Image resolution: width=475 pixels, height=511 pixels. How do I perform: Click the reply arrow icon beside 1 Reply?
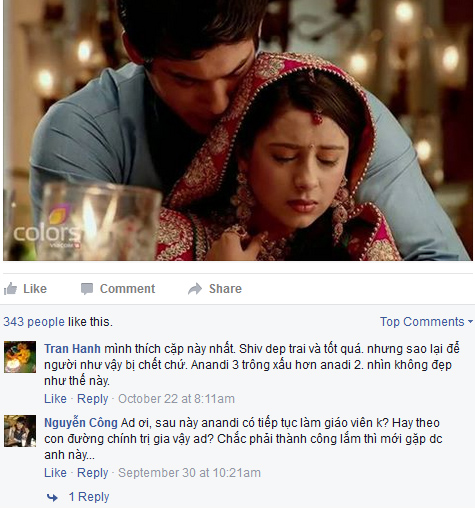[x=52, y=498]
